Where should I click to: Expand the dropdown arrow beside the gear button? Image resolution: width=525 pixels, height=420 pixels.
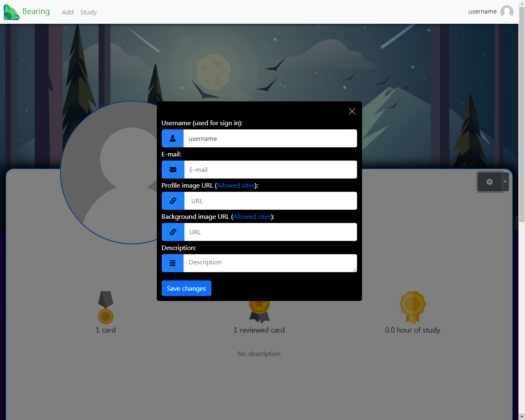point(505,181)
